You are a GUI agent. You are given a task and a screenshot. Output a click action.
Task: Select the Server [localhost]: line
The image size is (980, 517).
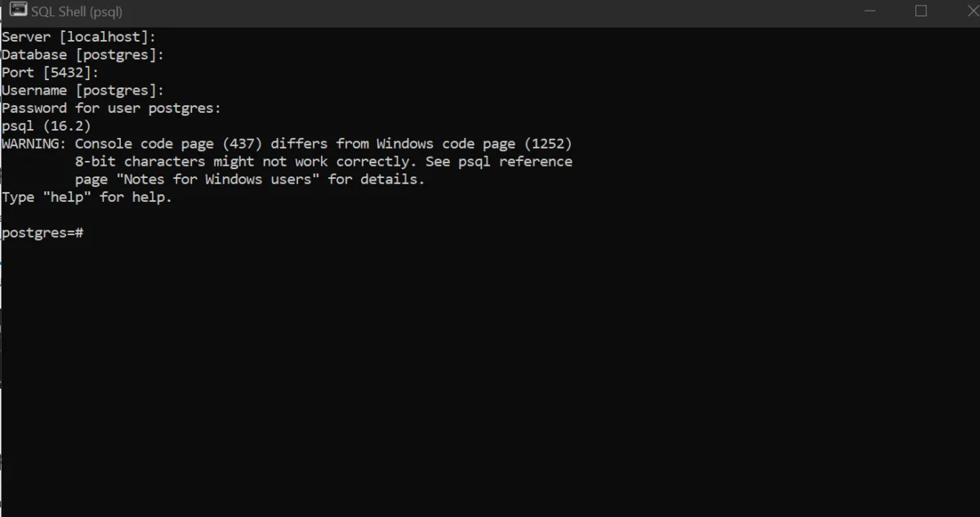point(79,36)
